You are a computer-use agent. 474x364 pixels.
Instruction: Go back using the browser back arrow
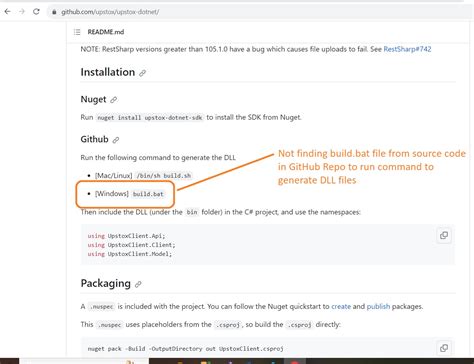coord(7,12)
